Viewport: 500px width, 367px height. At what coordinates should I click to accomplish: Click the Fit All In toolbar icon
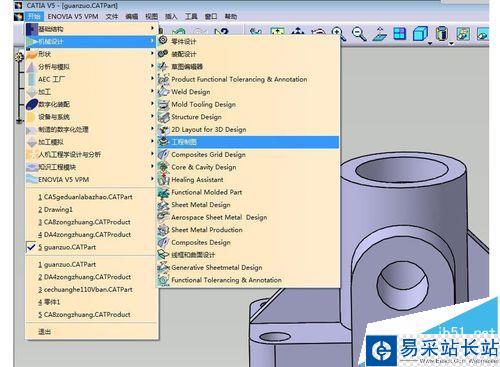(277, 33)
